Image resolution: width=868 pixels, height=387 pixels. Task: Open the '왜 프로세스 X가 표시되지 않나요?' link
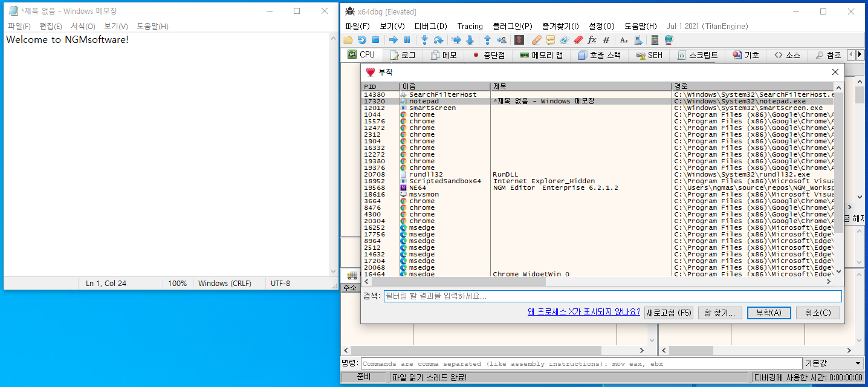click(584, 312)
